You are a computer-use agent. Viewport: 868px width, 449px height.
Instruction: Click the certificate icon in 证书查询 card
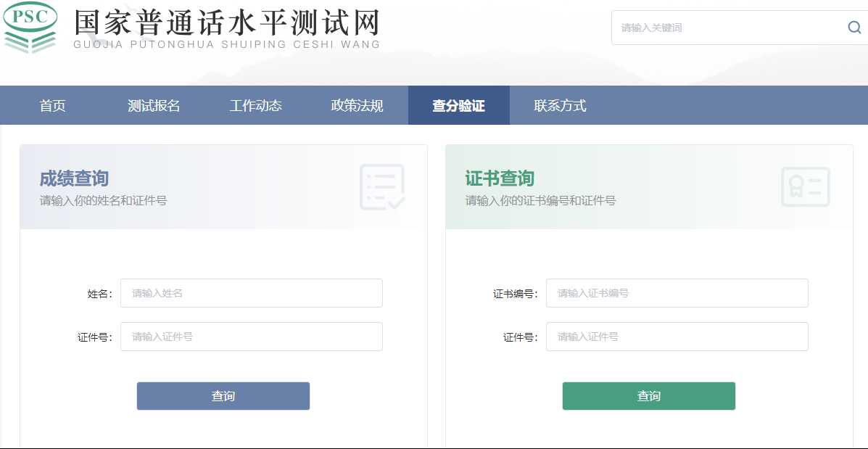tap(805, 187)
